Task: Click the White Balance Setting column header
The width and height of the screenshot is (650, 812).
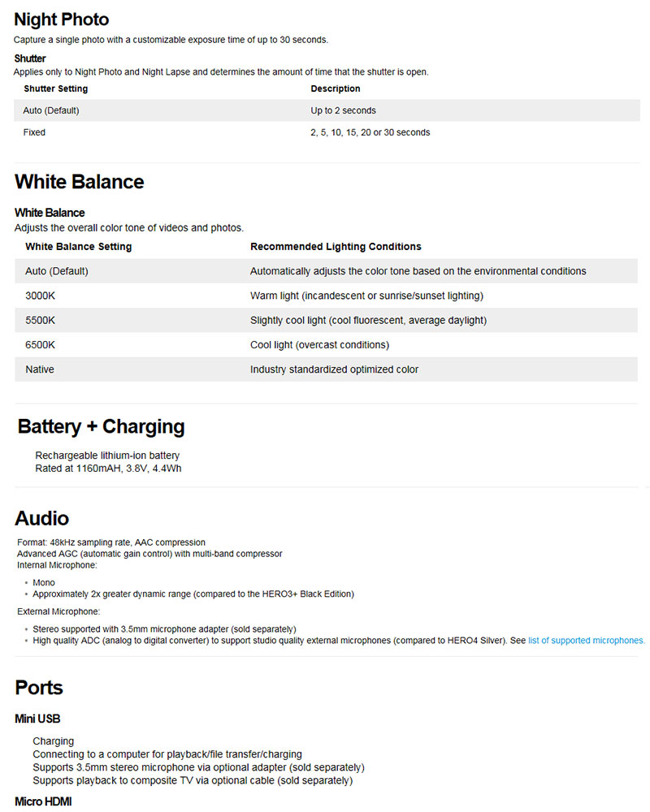Action: (79, 247)
